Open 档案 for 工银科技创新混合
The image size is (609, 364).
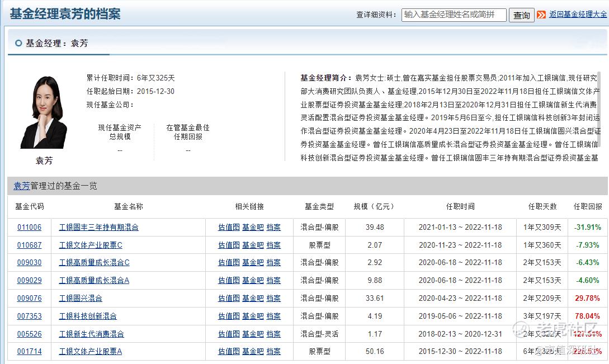click(x=273, y=316)
